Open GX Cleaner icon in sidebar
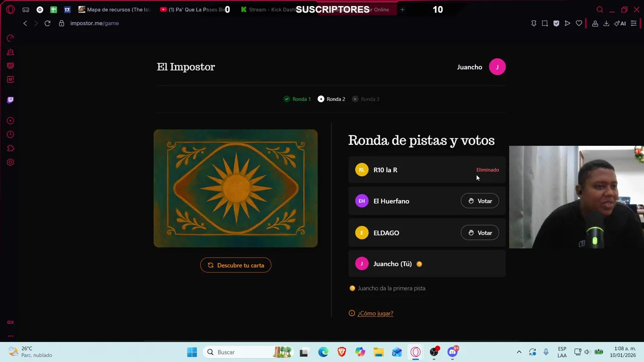Image resolution: width=644 pixels, height=362 pixels. pyautogui.click(x=10, y=52)
